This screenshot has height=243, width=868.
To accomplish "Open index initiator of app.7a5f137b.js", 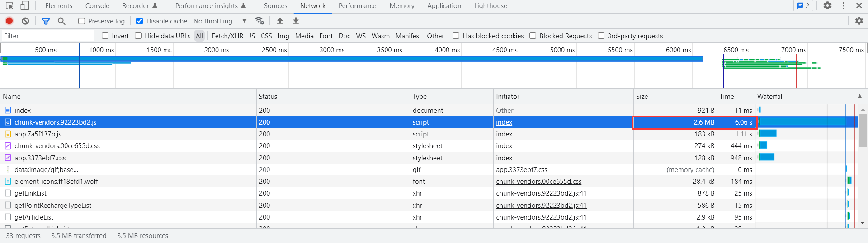I will (504, 134).
